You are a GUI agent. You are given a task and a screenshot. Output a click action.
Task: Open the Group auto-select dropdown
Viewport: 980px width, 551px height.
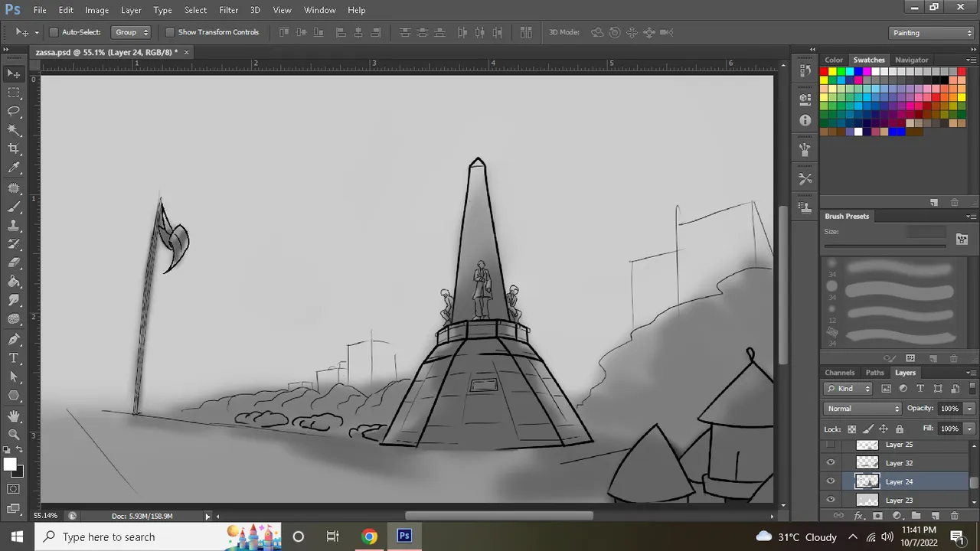point(131,32)
